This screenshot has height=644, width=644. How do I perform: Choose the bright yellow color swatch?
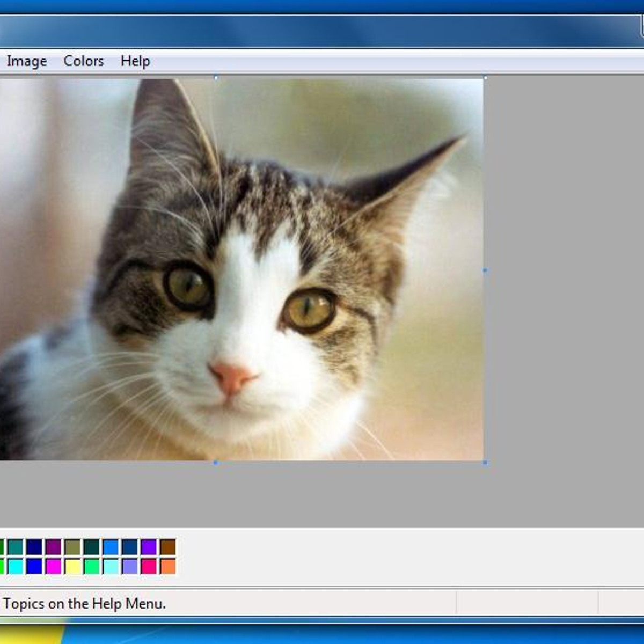[72, 566]
